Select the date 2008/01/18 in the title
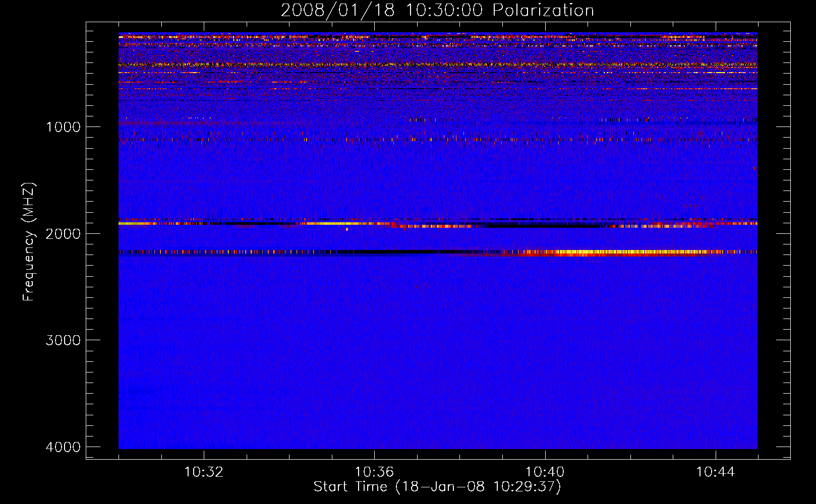The height and width of the screenshot is (504, 816). click(x=337, y=11)
